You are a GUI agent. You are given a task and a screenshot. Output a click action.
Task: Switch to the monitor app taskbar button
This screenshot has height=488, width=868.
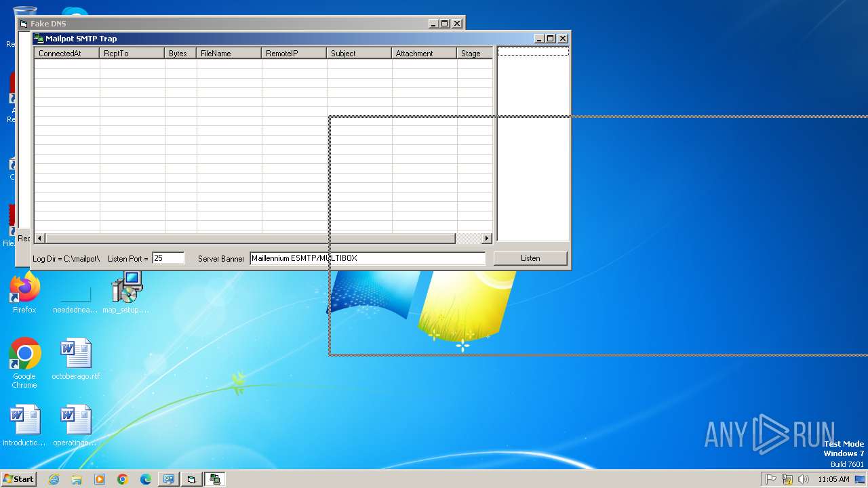pos(169,479)
